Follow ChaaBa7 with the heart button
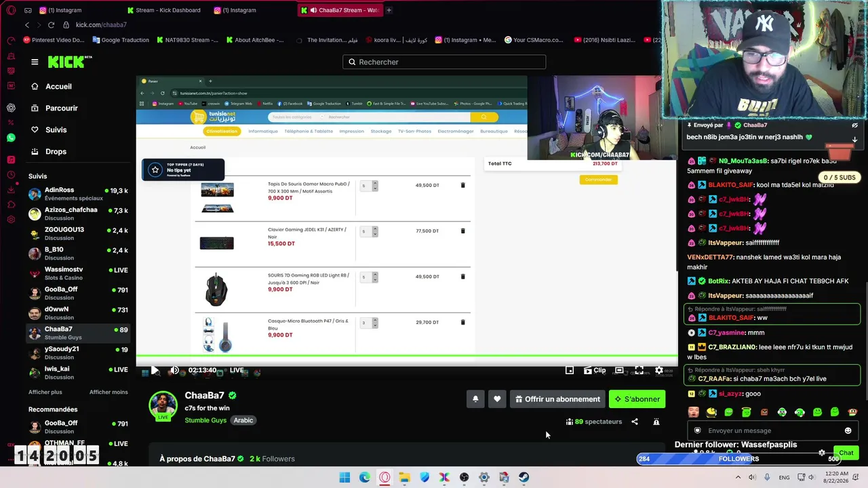Screen dimensions: 868x488 [497, 399]
